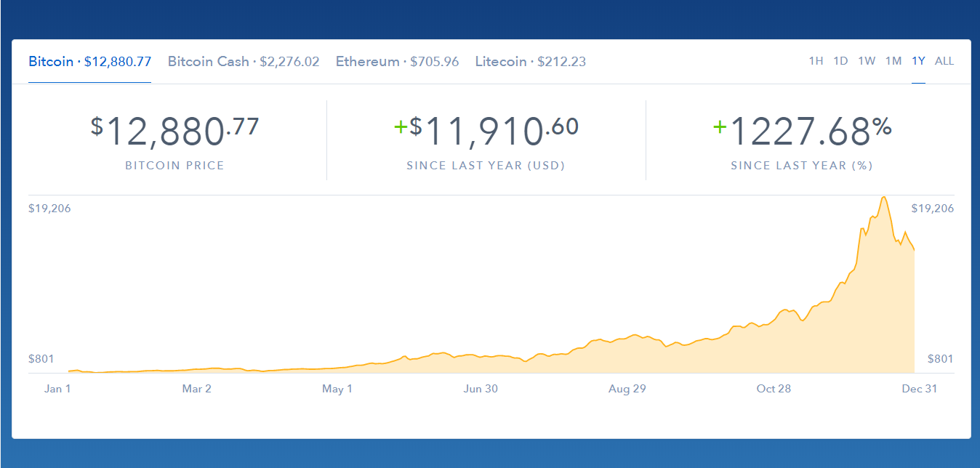
Task: Show the ALL time price history
Action: point(944,61)
